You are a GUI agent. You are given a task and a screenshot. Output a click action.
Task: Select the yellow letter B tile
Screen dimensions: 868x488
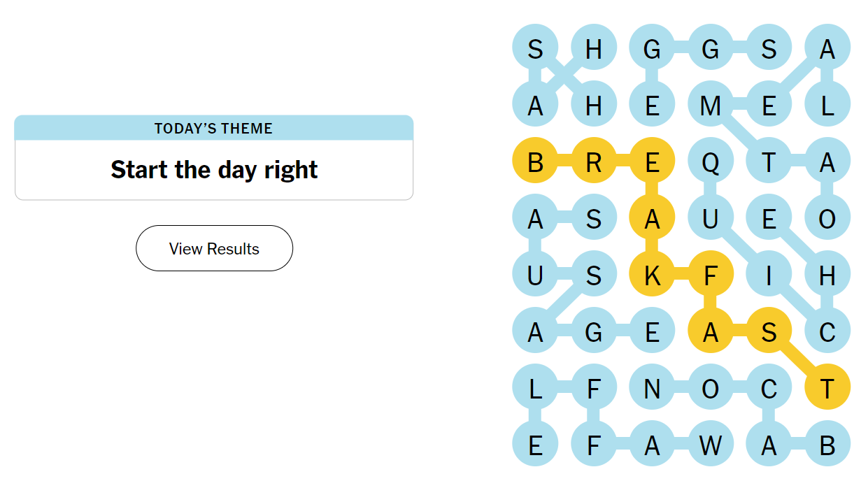(x=535, y=162)
